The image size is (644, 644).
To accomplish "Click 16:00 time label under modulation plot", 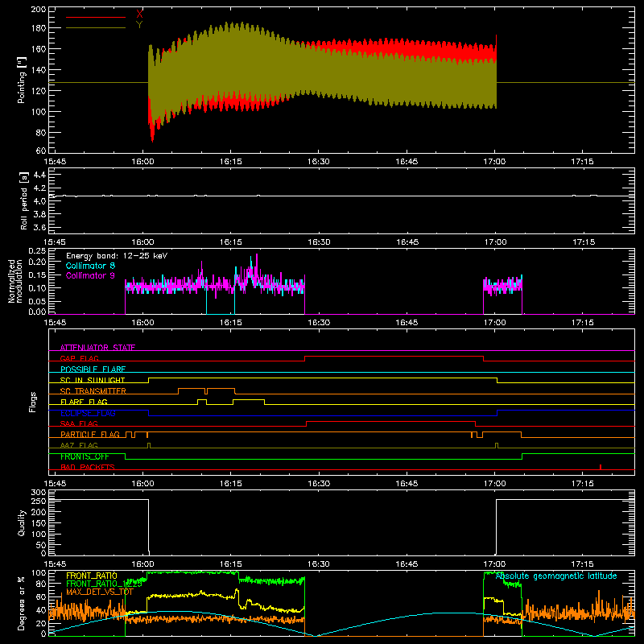I will 142,323.
